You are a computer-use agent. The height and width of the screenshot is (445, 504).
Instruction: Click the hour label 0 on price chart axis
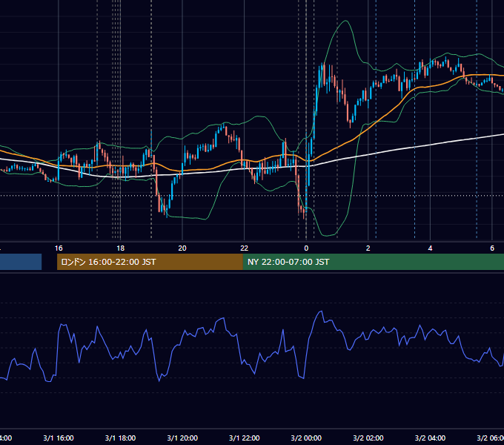(306, 248)
